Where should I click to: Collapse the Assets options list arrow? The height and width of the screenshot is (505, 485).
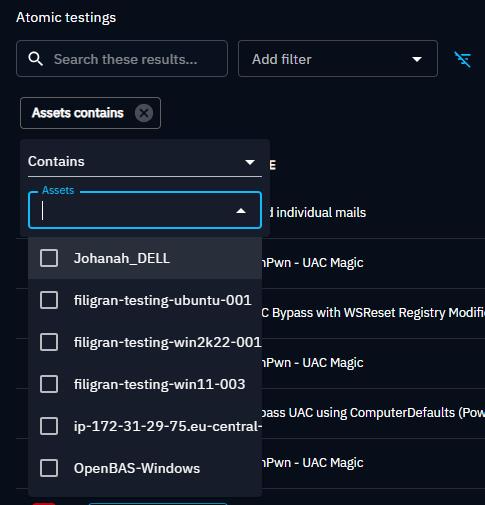click(x=241, y=211)
